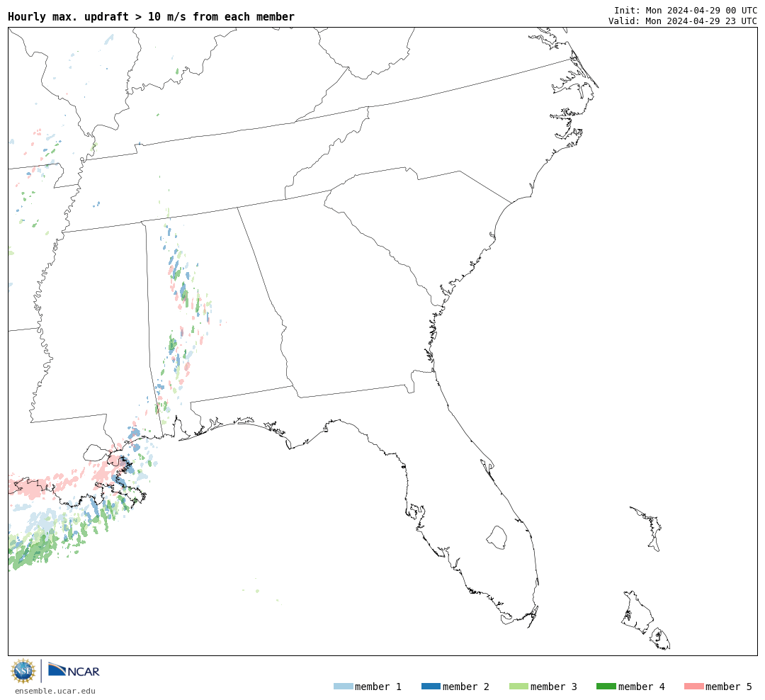Image resolution: width=765 pixels, height=700 pixels.
Task: Click the 'Hourly max. updraft' chart title
Action: (152, 16)
